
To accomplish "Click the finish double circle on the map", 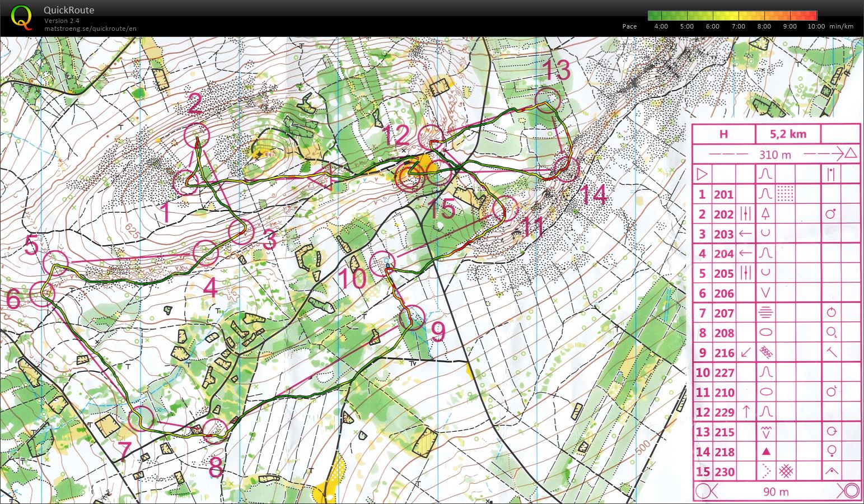I will [410, 177].
